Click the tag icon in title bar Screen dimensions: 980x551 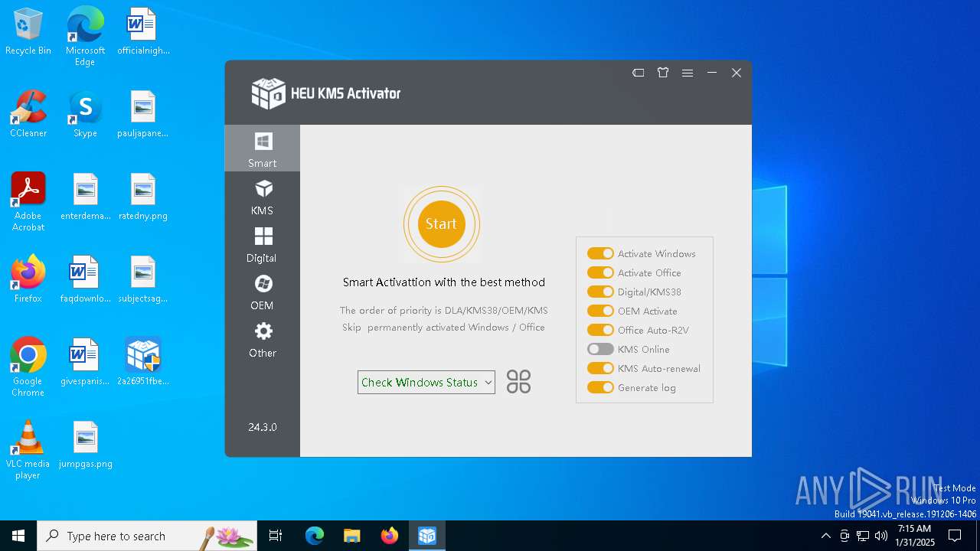tap(638, 73)
